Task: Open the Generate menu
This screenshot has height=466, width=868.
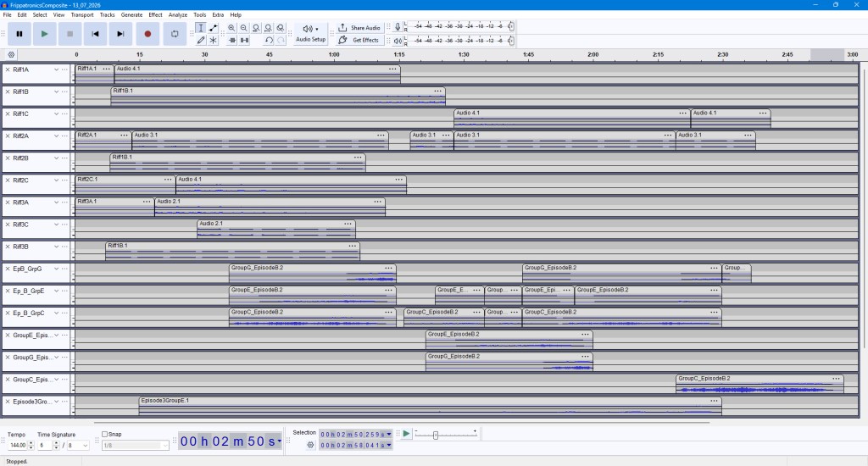Action: click(x=131, y=15)
